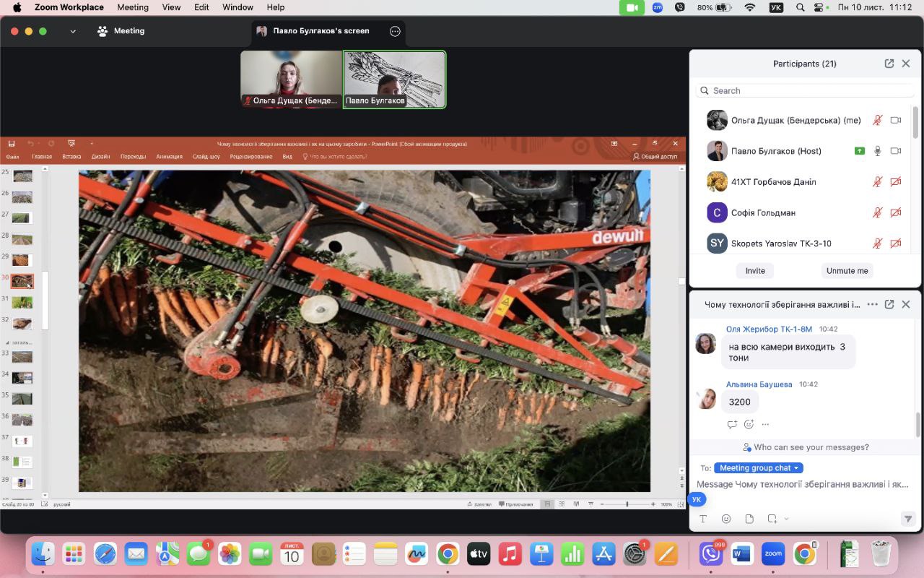Expand the dropdown arrow beside Meeting title
This screenshot has width=924, height=578.
[73, 31]
